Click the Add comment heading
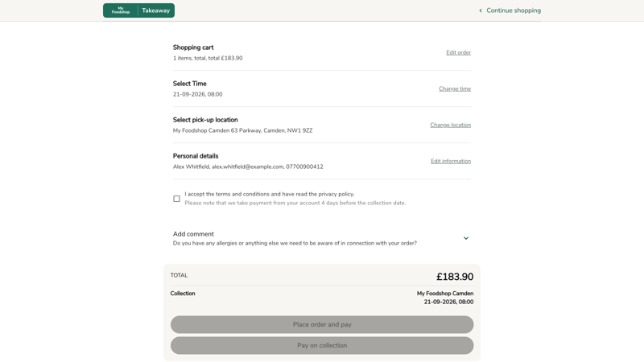The width and height of the screenshot is (644, 362). 193,234
